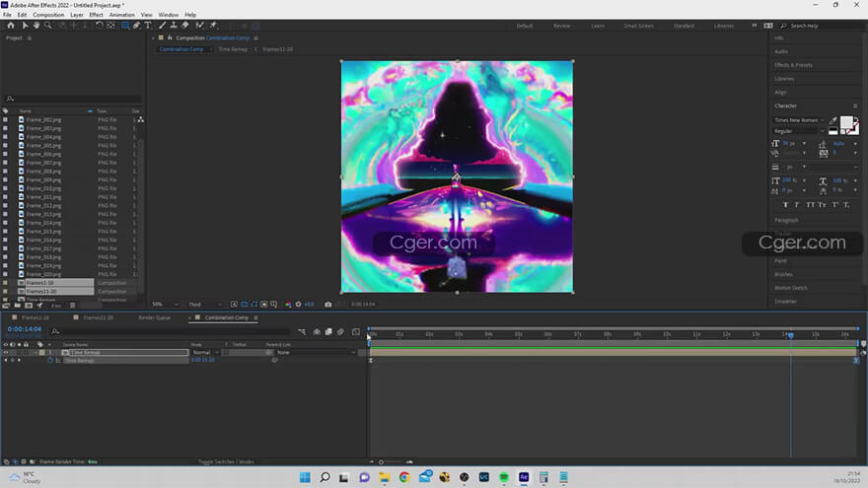Viewport: 868px width, 488px height.
Task: Toggle small caps Tt button
Action: point(822,205)
